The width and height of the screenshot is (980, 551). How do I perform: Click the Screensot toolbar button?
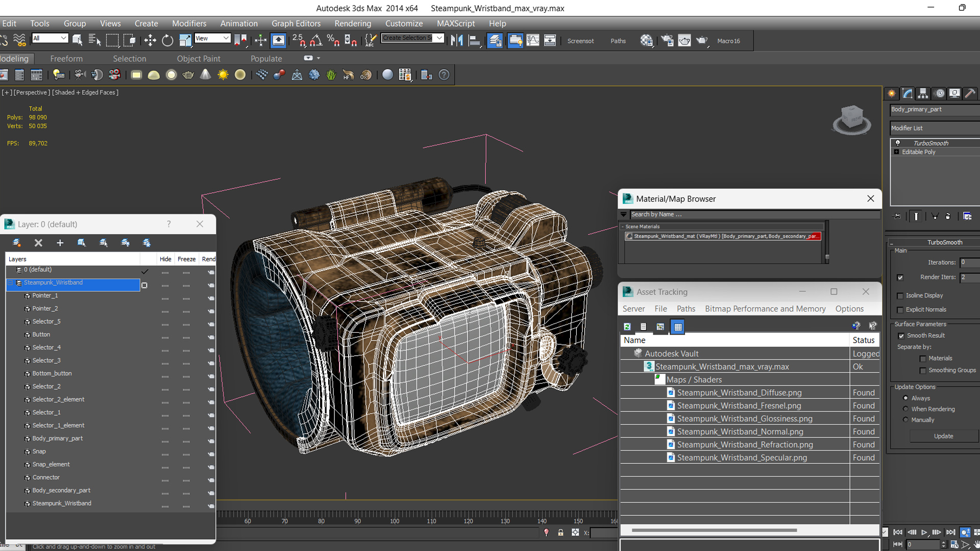[580, 41]
